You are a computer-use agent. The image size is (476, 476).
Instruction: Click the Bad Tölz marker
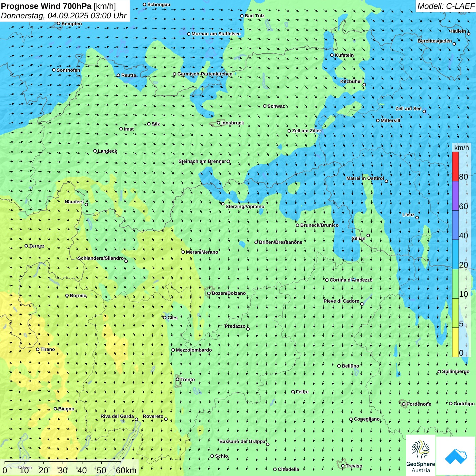[x=242, y=16]
